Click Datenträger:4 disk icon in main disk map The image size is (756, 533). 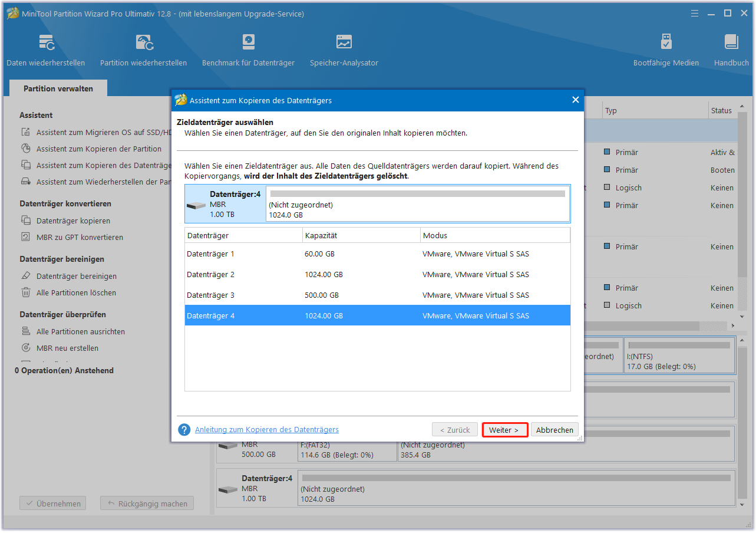click(x=228, y=490)
